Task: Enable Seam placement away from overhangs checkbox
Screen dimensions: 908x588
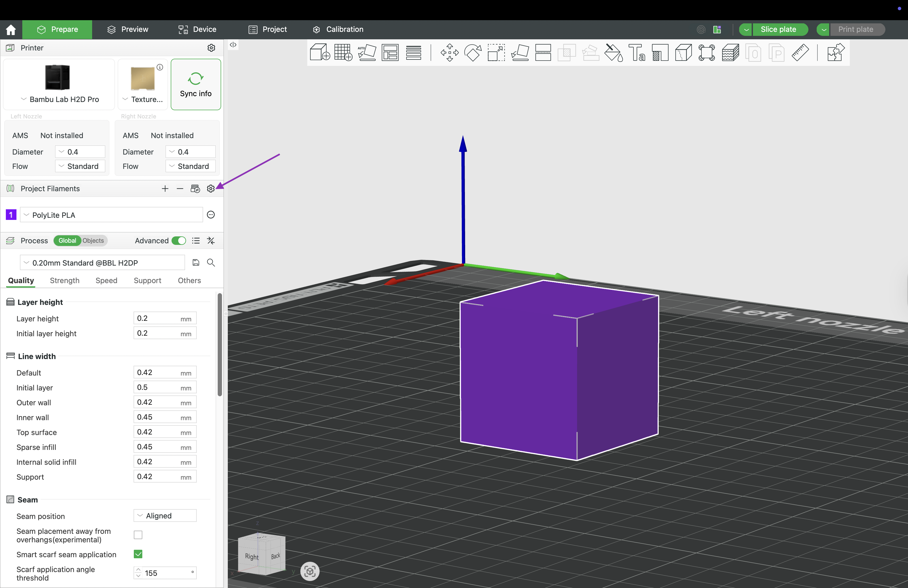Action: click(138, 535)
